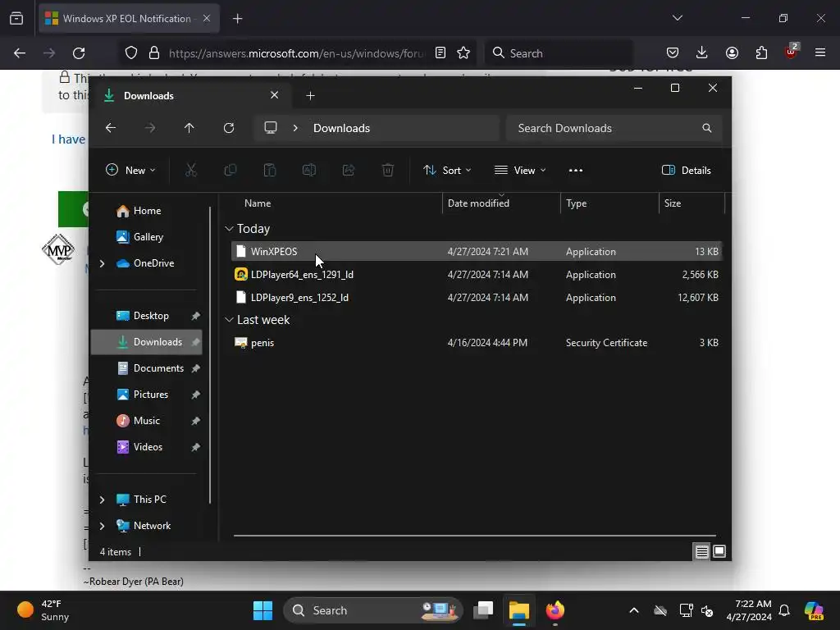This screenshot has width=840, height=630.
Task: Click Firefox icon on the taskbar
Action: [555, 610]
